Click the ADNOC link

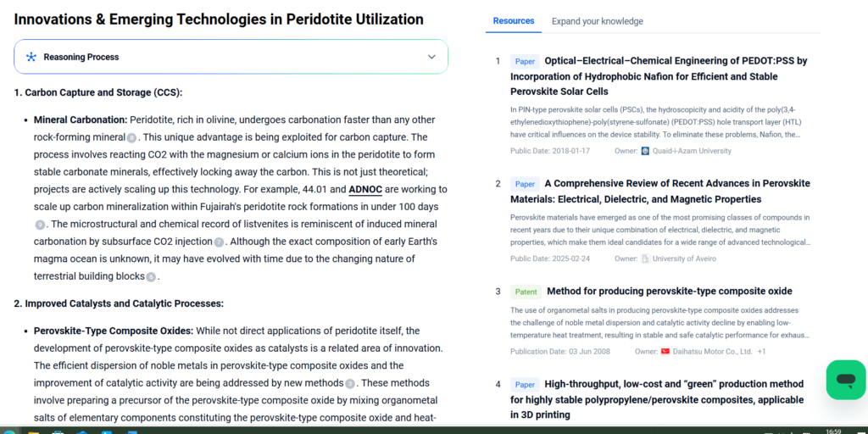click(365, 189)
